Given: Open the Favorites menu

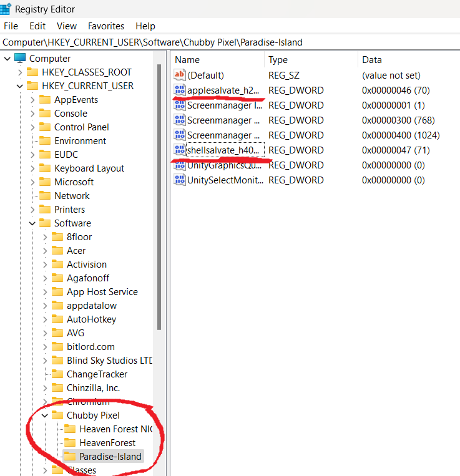Looking at the screenshot, I should click(106, 26).
